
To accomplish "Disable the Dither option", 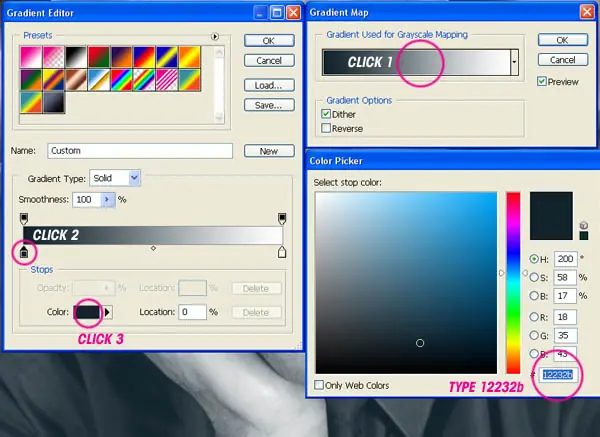I will [326, 114].
